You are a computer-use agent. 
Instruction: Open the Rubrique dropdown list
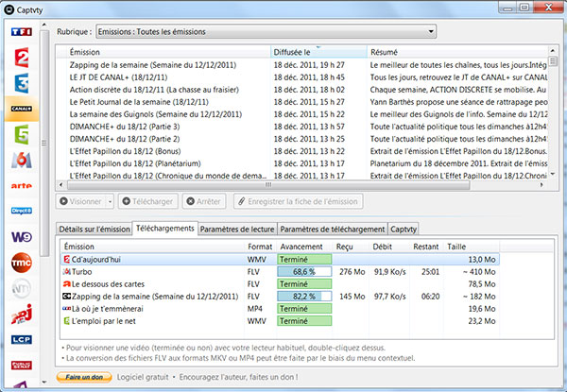point(266,32)
